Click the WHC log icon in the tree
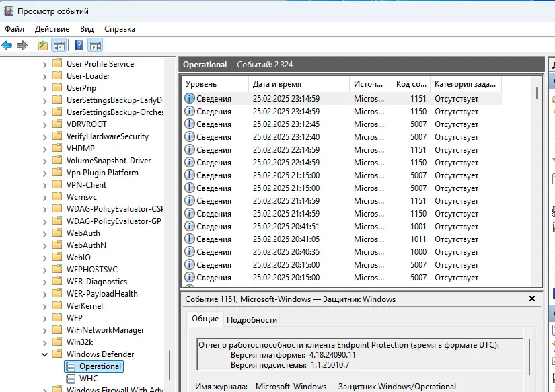Viewport: 555px width, 392px height. point(71,379)
